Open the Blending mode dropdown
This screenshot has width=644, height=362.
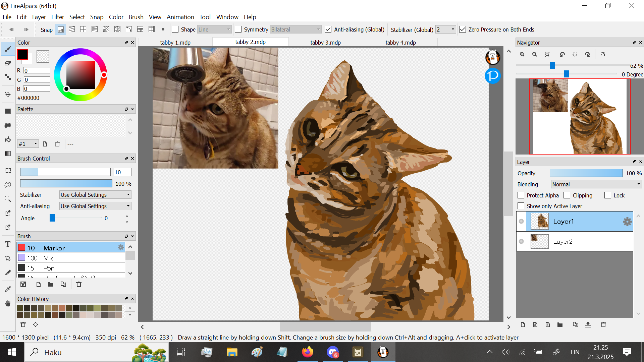pyautogui.click(x=596, y=184)
